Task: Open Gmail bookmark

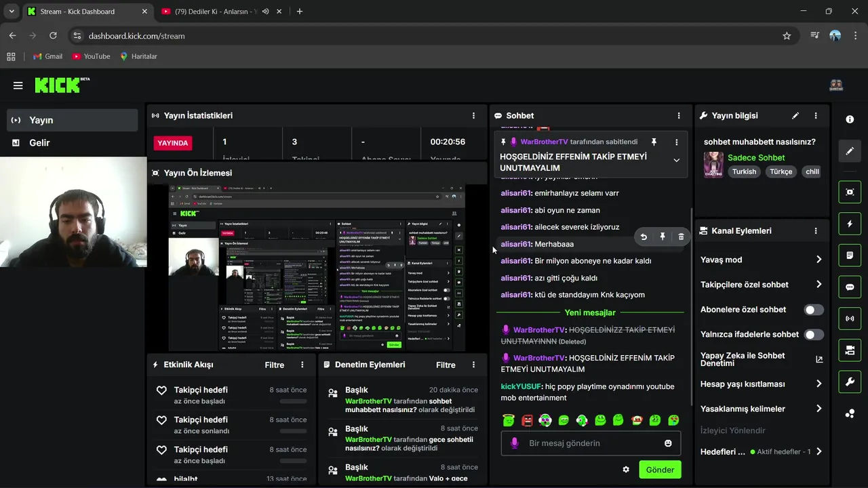Action: coord(47,56)
